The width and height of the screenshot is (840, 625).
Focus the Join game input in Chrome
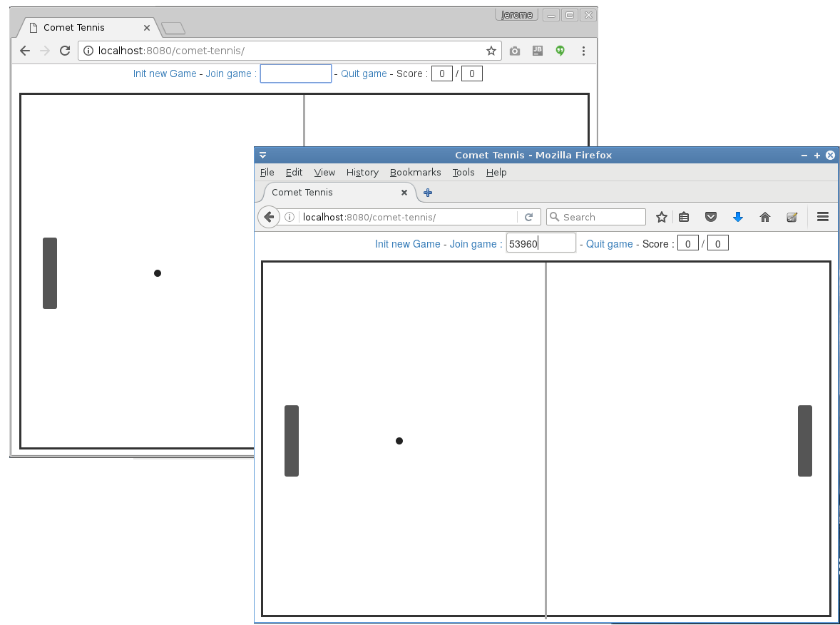(x=296, y=73)
